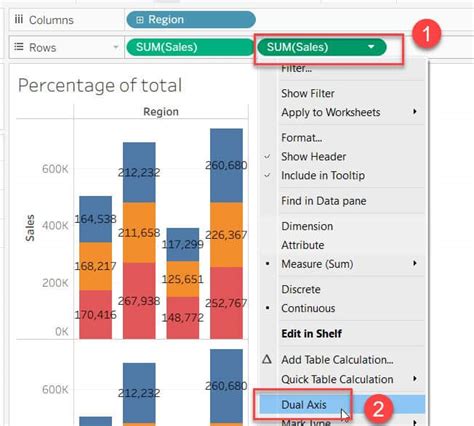Viewport: 474px width, 426px height.
Task: Click the blue segment labeled 164,538
Action: pos(96,219)
